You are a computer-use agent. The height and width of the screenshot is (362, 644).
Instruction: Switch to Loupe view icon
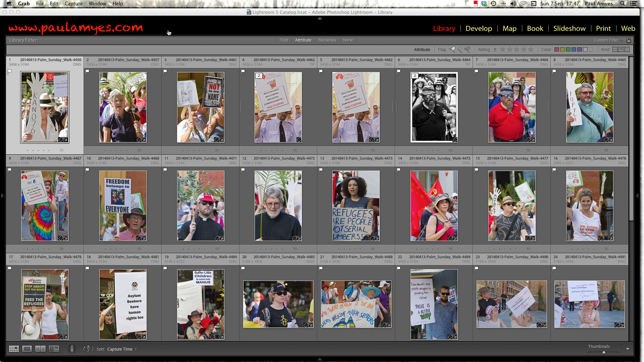27,349
